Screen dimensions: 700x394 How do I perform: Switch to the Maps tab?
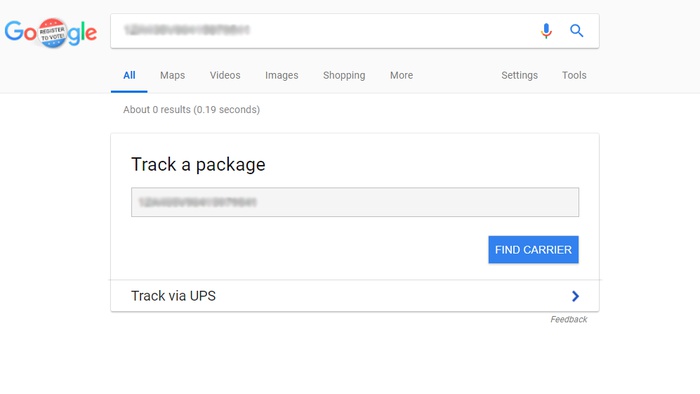point(172,75)
